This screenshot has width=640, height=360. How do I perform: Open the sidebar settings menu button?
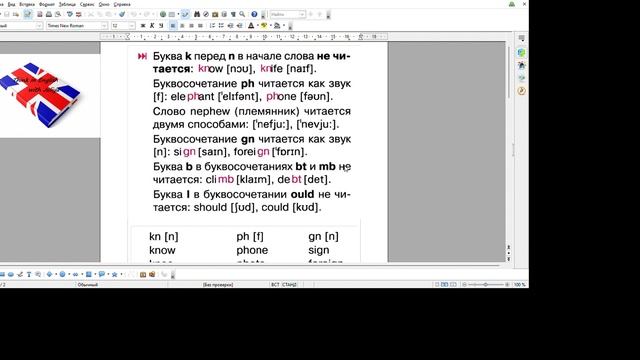[x=521, y=38]
